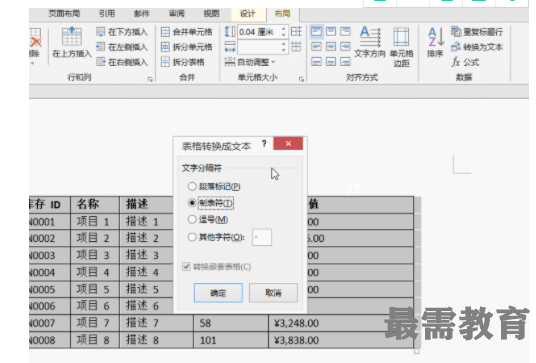Click the Sort (排序) A-Z icon

coord(436,37)
